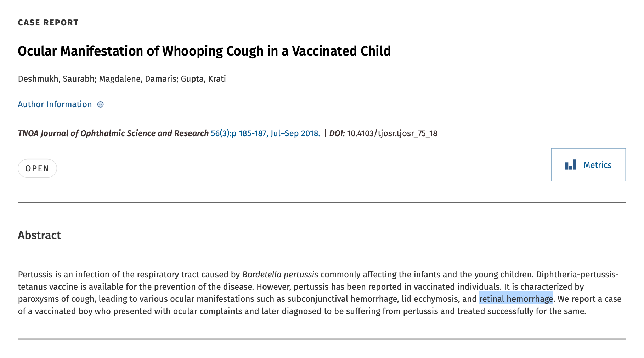Click subconjunctival hemorrhage phrase in abstract
Screen dimensions: 644x358
[x=343, y=299]
